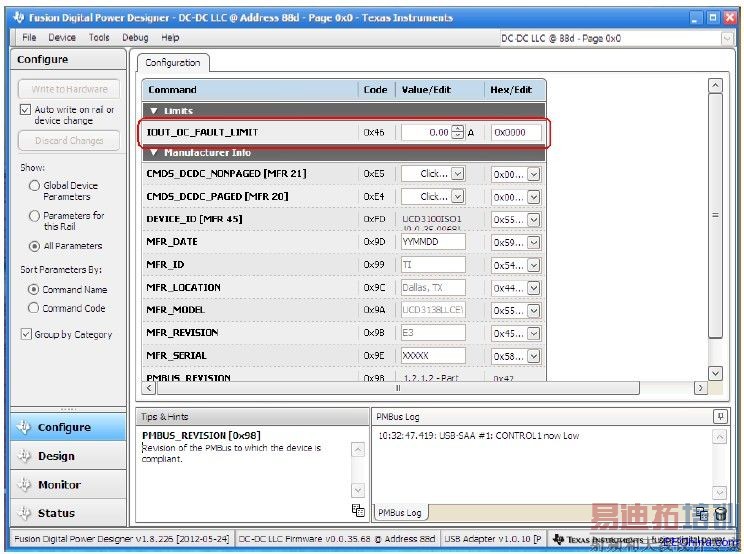Sort parameters by Command Name
Image resolution: width=744 pixels, height=554 pixels.
click(33, 289)
